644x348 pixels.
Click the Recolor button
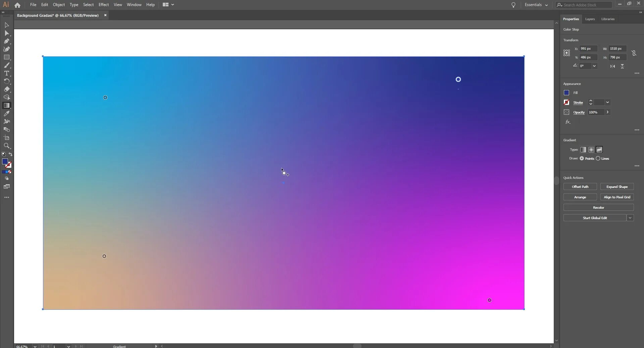598,207
